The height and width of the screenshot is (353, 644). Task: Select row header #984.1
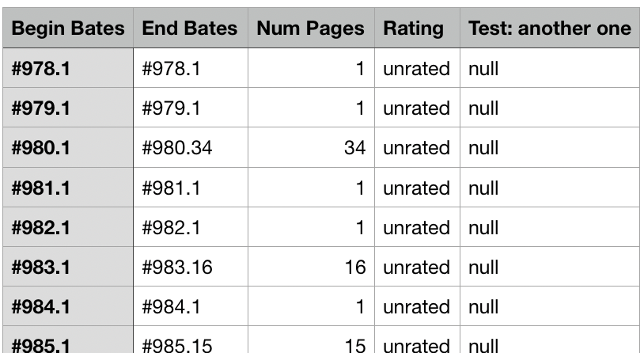click(68, 306)
